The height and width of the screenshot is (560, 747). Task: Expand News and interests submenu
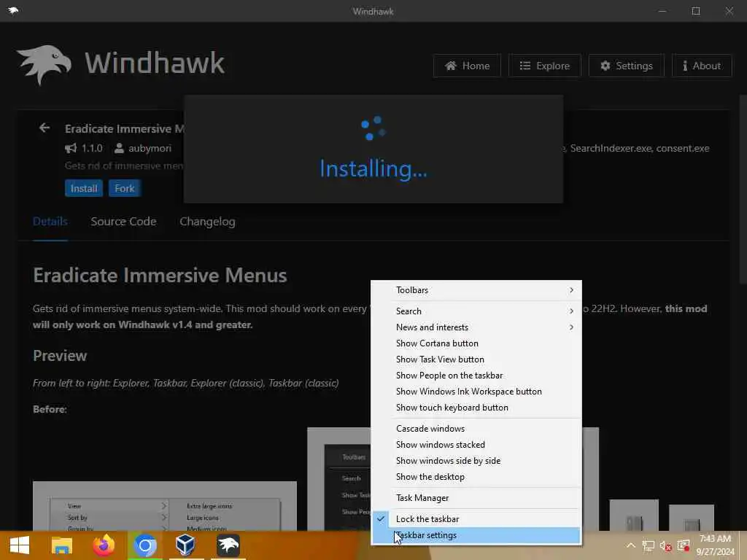(x=476, y=327)
